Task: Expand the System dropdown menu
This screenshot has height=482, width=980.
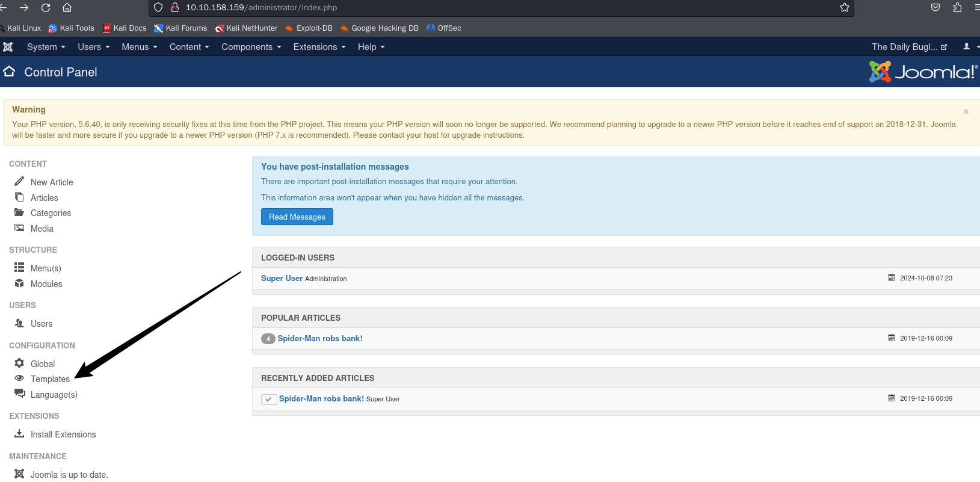Action: 46,47
